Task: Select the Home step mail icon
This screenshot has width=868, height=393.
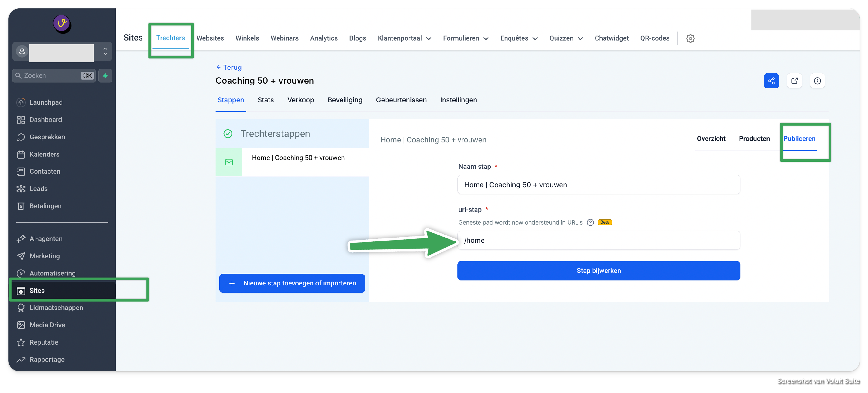Action: pos(229,162)
